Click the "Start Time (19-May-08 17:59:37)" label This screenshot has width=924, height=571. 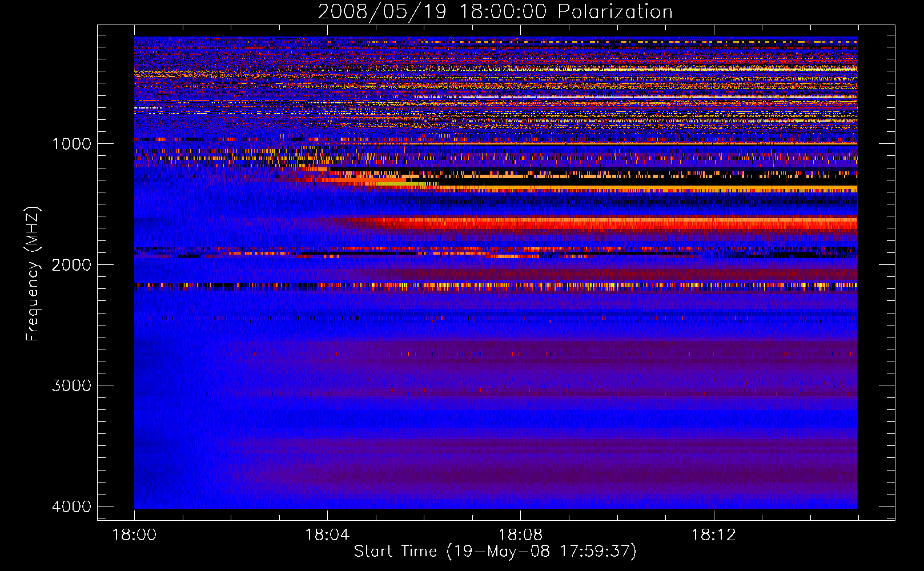[x=495, y=552]
